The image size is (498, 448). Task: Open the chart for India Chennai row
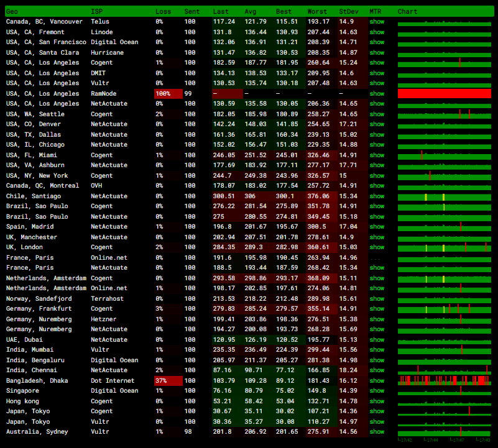coord(445,370)
